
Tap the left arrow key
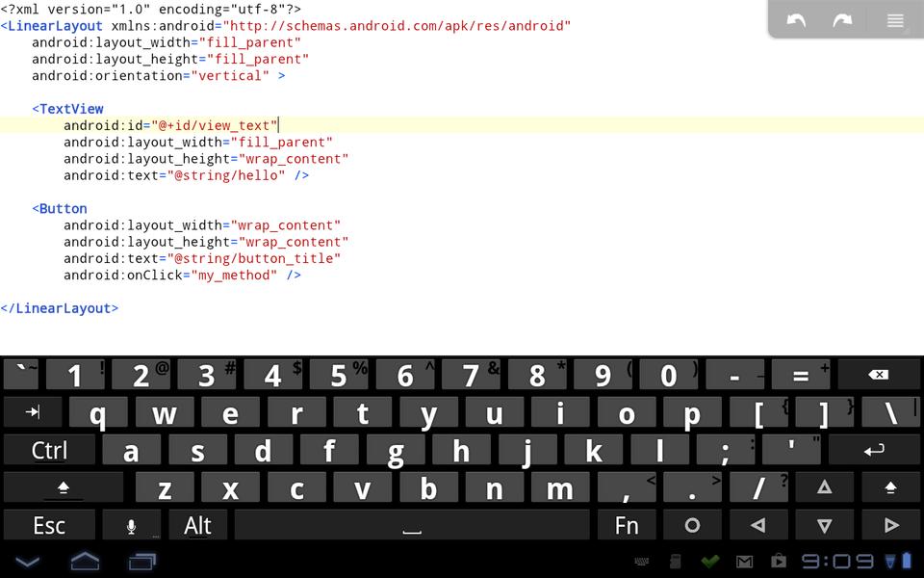coord(758,525)
